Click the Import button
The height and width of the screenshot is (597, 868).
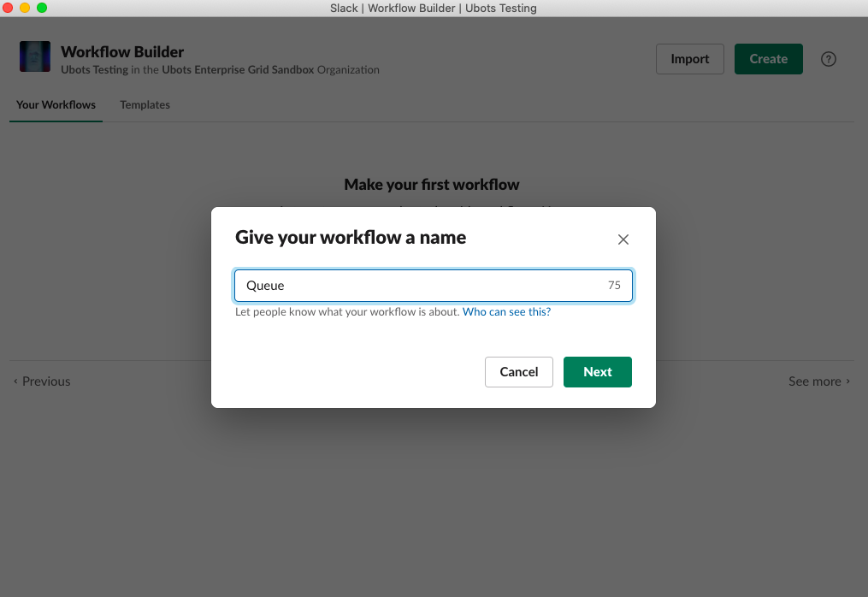(x=689, y=59)
